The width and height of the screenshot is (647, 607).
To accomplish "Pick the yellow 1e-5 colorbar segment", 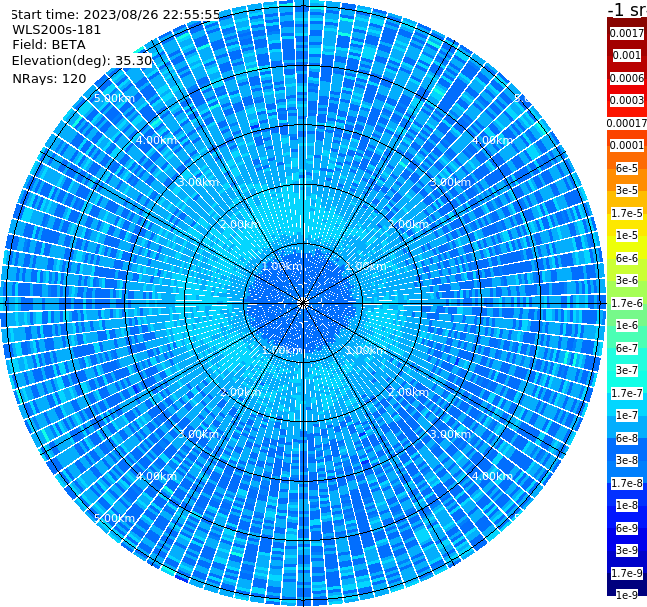I will coord(627,235).
